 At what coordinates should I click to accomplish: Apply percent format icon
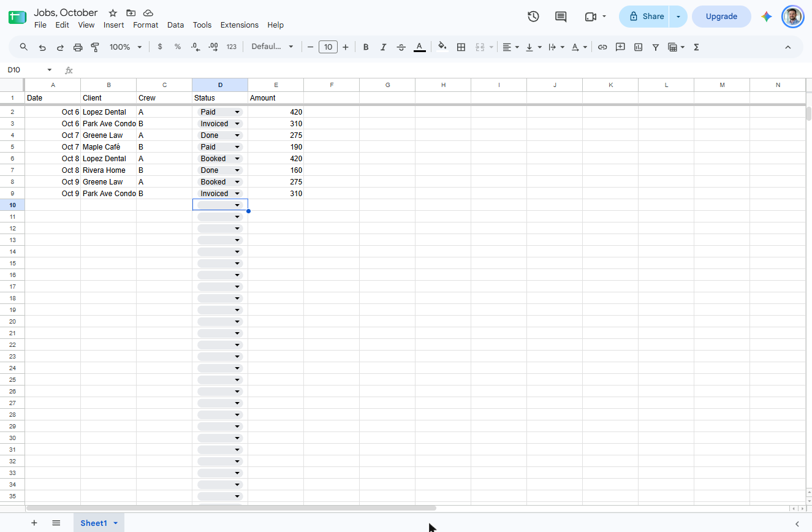[178, 47]
